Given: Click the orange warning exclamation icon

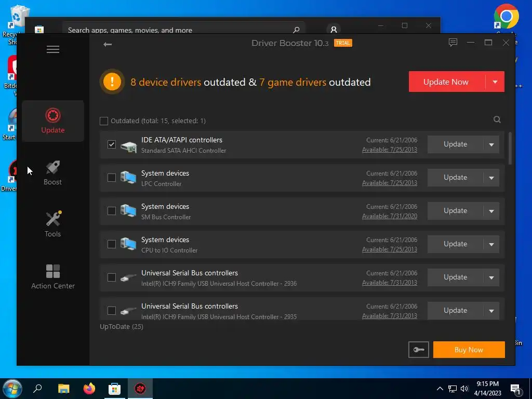Looking at the screenshot, I should [112, 82].
